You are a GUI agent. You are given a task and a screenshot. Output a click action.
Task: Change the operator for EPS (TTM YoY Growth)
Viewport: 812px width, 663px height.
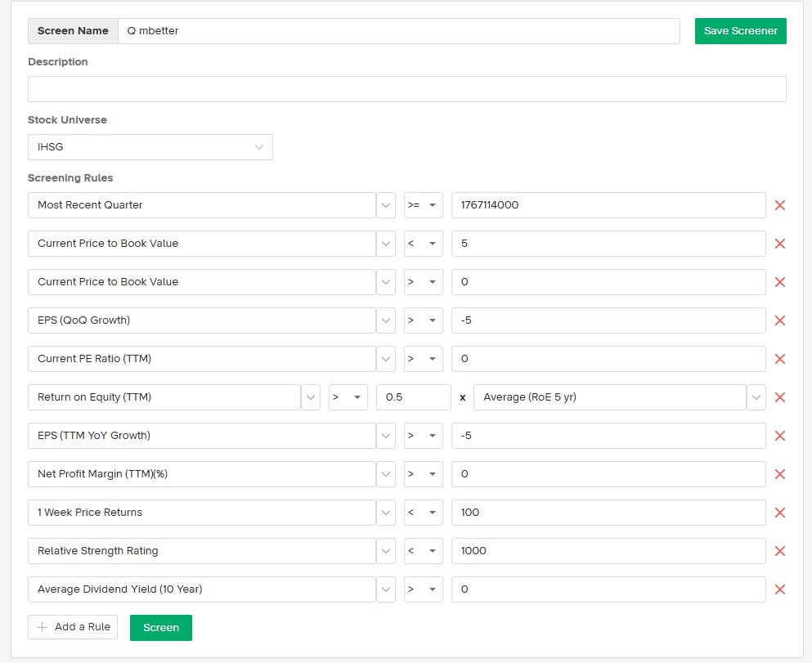(423, 436)
